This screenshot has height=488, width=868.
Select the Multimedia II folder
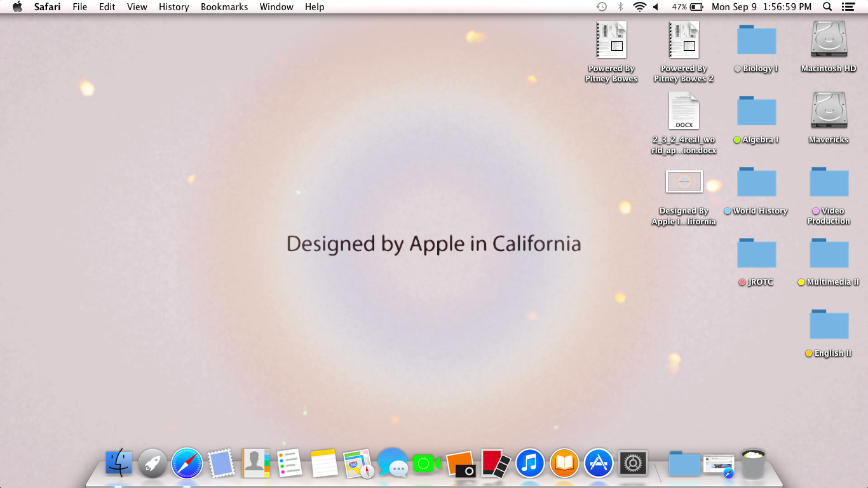(829, 253)
